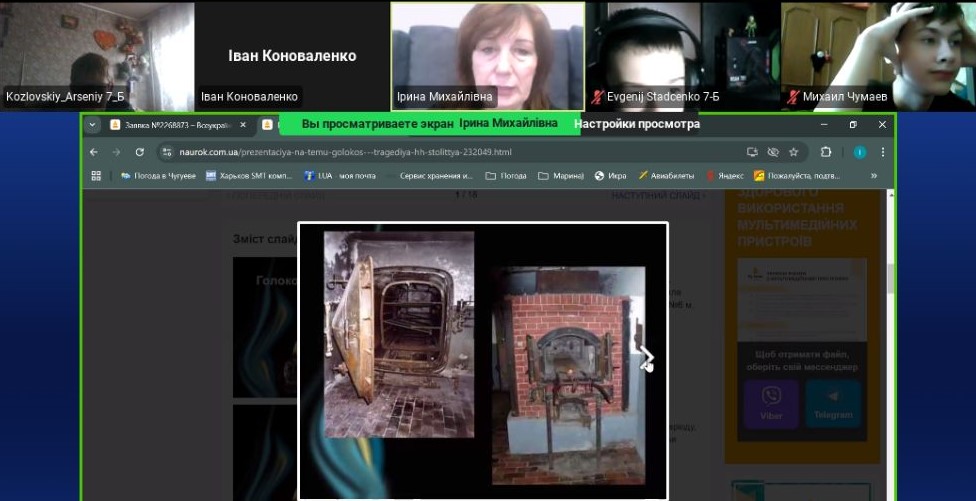Screen dimensions: 976x501
Task: Switch to the Заявка №2268873 tab
Action: 170,125
